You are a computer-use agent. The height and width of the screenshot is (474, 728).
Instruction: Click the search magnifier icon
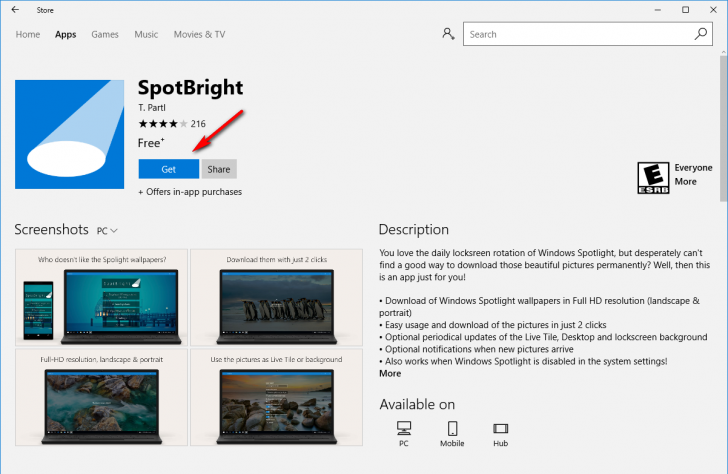coord(701,34)
